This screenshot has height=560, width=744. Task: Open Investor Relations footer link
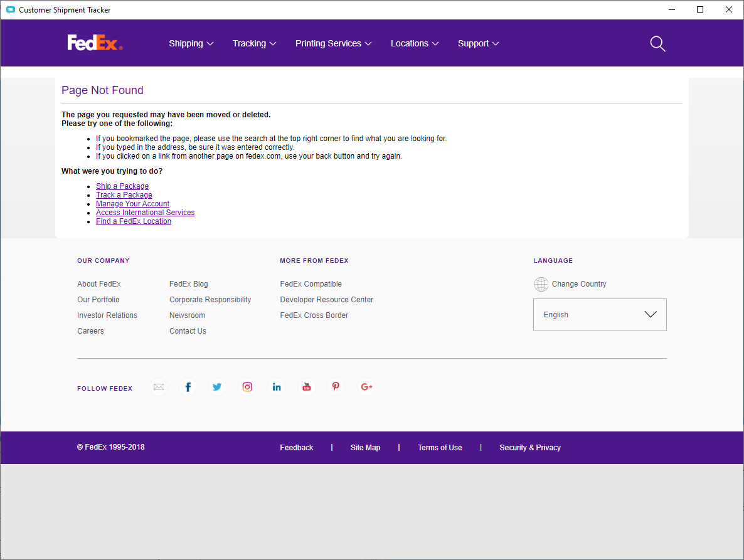pos(107,315)
